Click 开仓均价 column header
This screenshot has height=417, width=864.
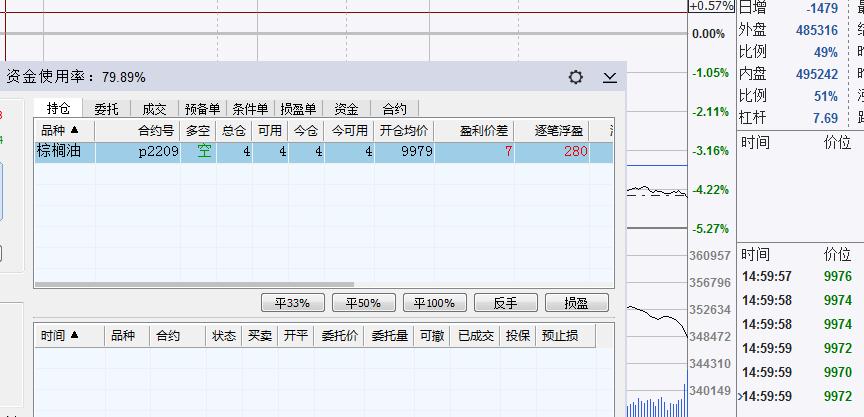point(404,131)
